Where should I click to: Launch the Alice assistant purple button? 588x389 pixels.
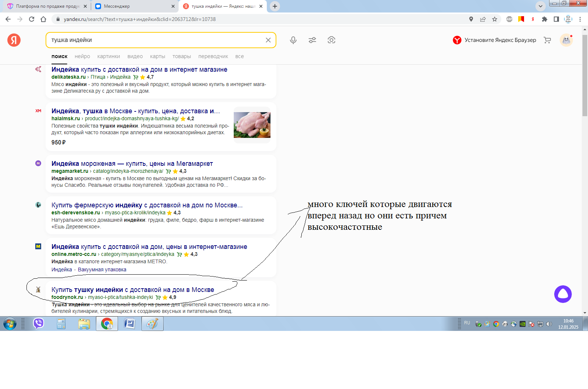pyautogui.click(x=563, y=294)
